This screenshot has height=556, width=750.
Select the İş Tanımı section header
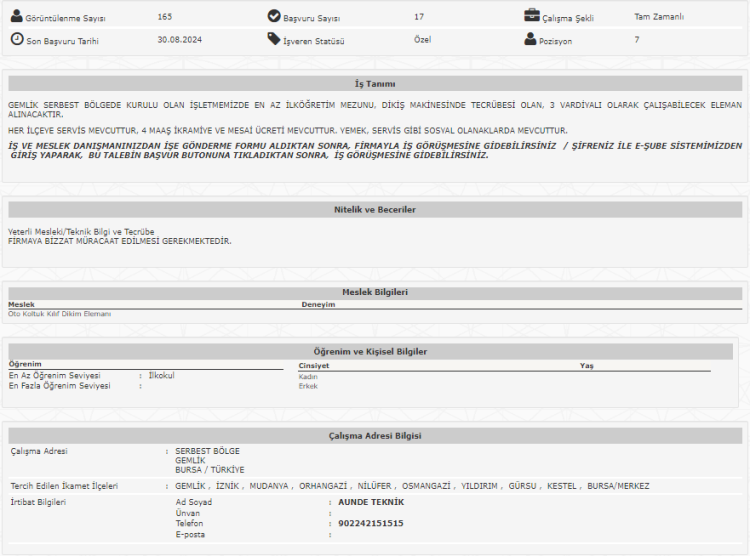coord(375,84)
